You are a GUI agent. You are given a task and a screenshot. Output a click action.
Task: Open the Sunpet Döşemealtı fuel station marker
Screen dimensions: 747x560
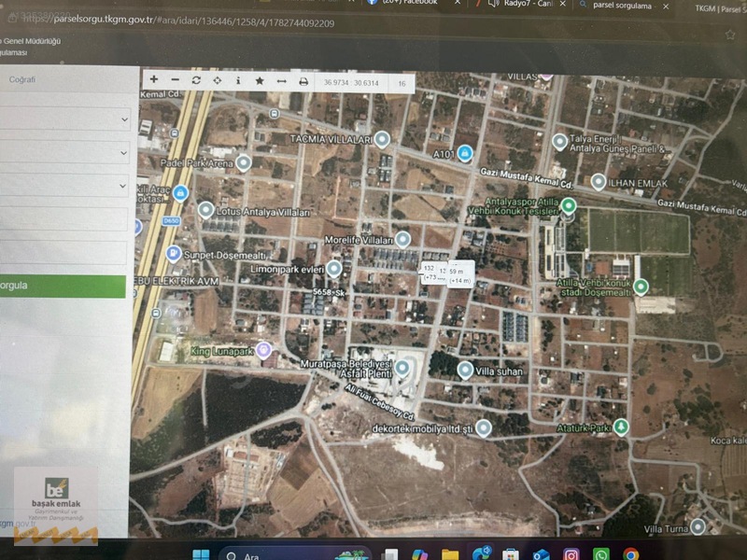click(x=174, y=253)
